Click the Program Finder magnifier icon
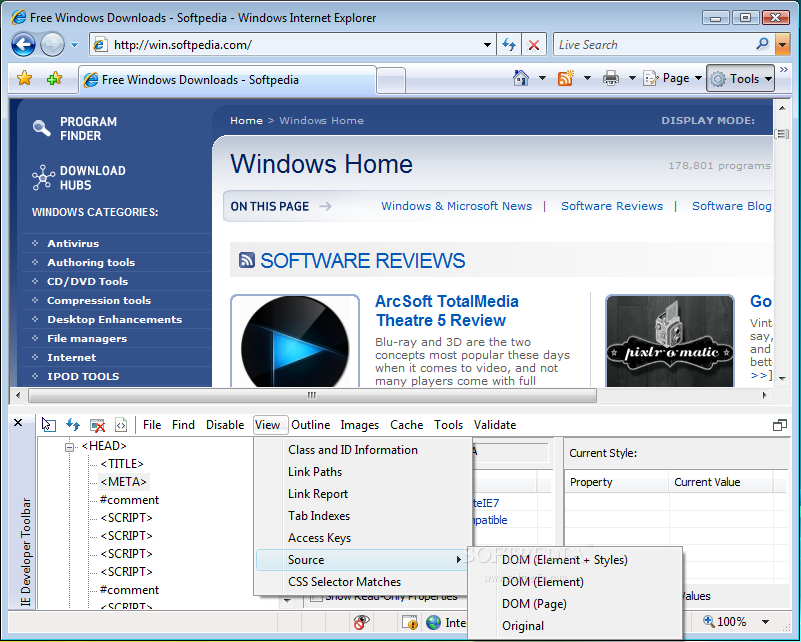 (41, 128)
